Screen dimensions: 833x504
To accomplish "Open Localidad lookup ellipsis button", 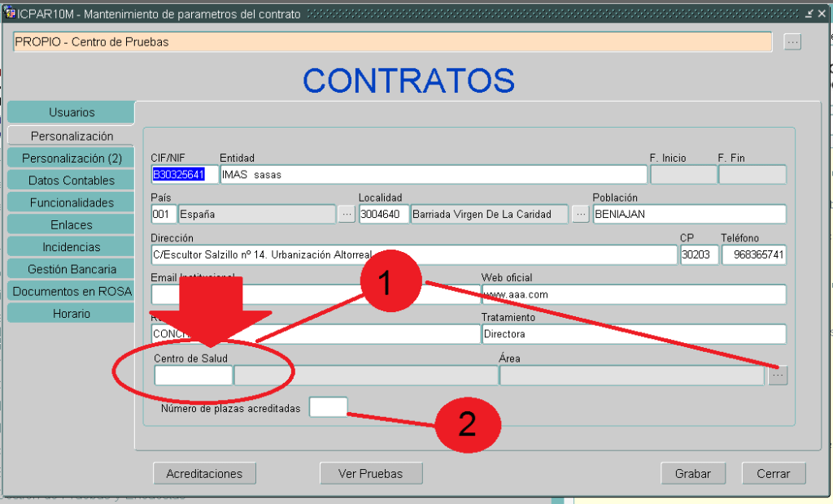I will pyautogui.click(x=581, y=215).
